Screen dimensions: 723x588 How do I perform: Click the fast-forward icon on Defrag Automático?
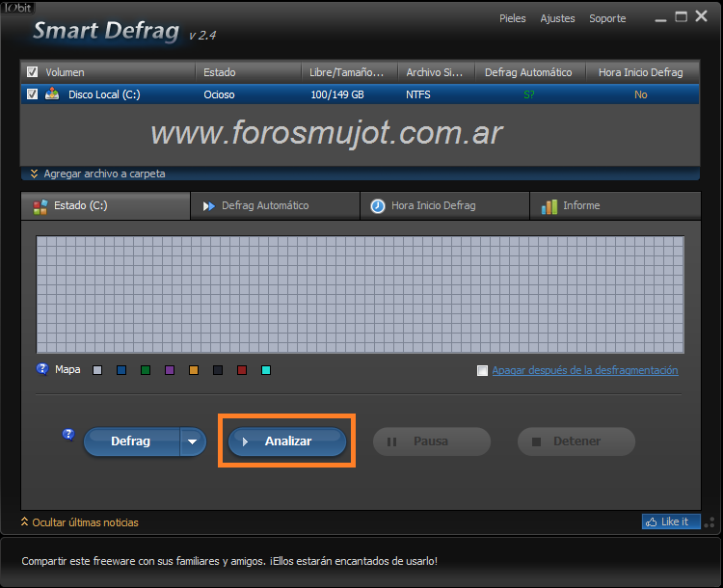point(208,205)
